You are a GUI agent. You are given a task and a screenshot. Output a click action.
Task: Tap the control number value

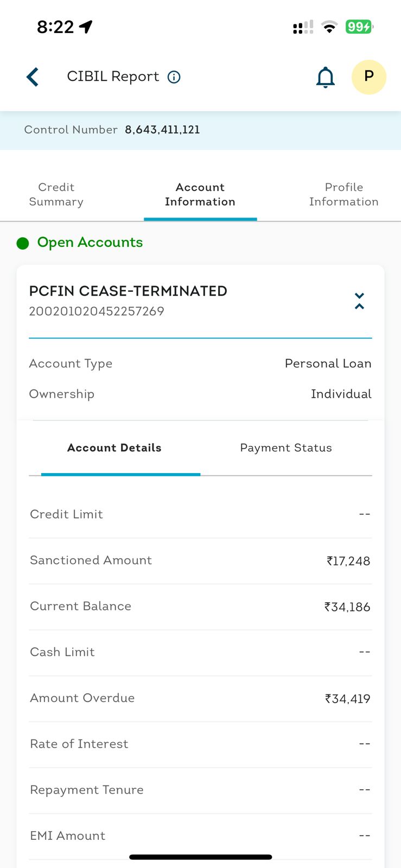162,130
